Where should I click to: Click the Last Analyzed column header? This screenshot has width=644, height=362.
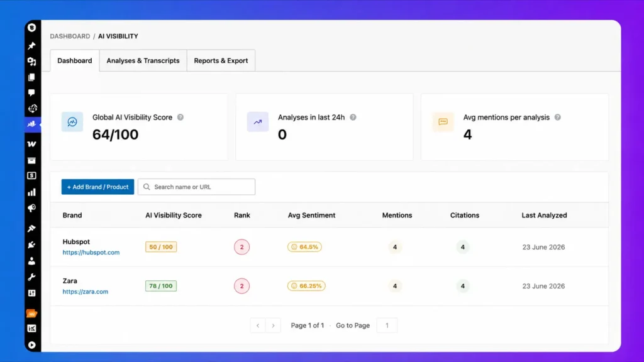tap(544, 215)
